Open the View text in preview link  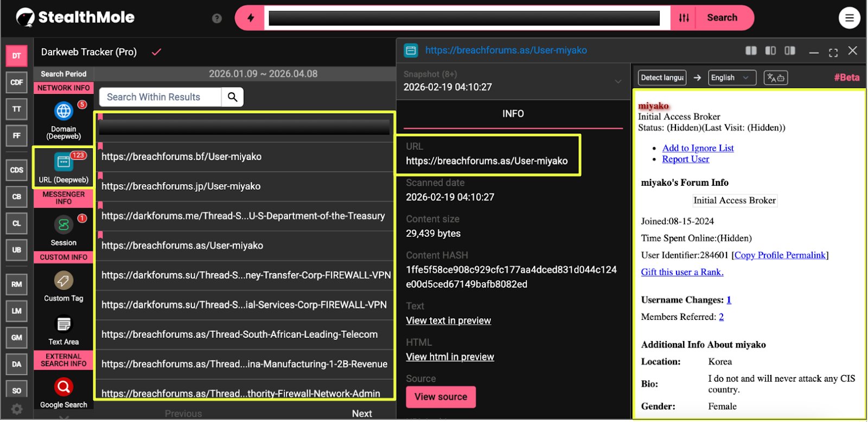[448, 321]
